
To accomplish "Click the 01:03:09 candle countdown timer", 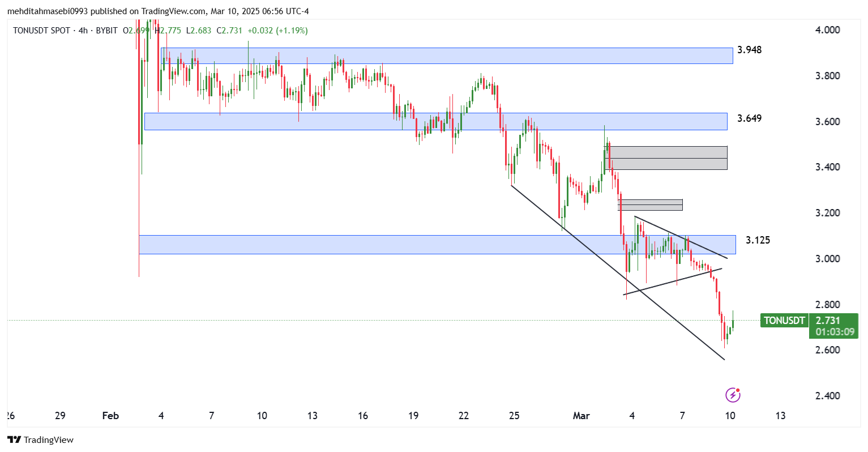I will [835, 332].
